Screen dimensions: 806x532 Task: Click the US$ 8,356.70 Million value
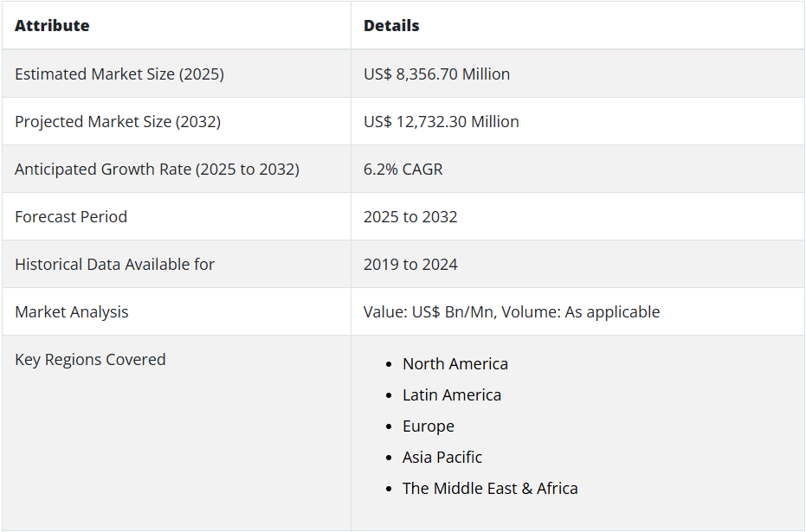[436, 74]
